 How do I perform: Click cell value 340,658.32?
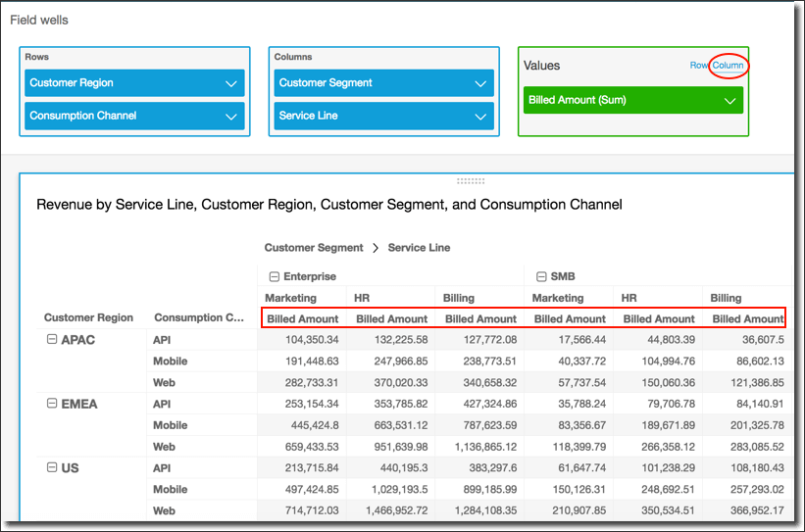tap(490, 383)
